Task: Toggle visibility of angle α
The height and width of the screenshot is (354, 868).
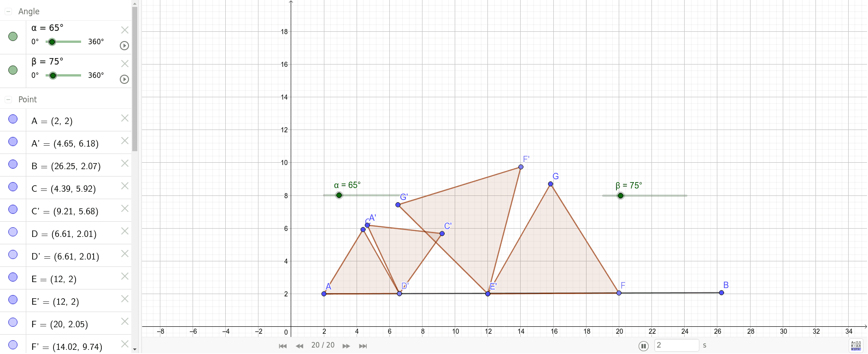Action: click(13, 36)
